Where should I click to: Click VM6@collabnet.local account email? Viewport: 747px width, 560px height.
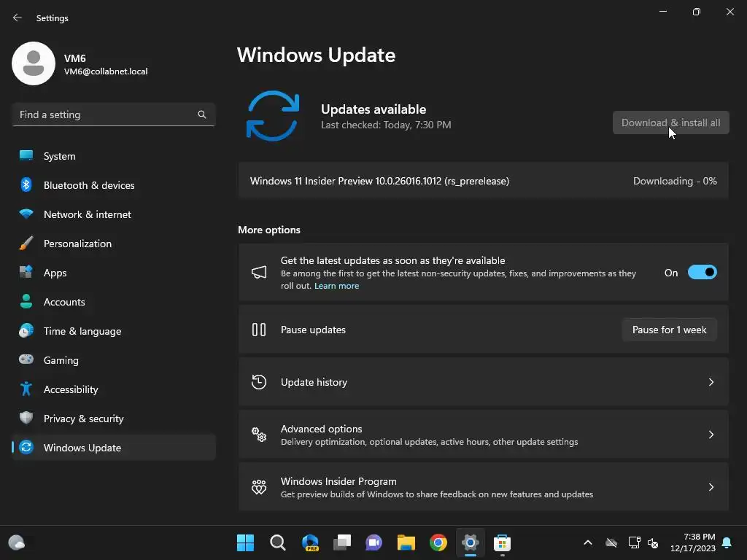106,71
